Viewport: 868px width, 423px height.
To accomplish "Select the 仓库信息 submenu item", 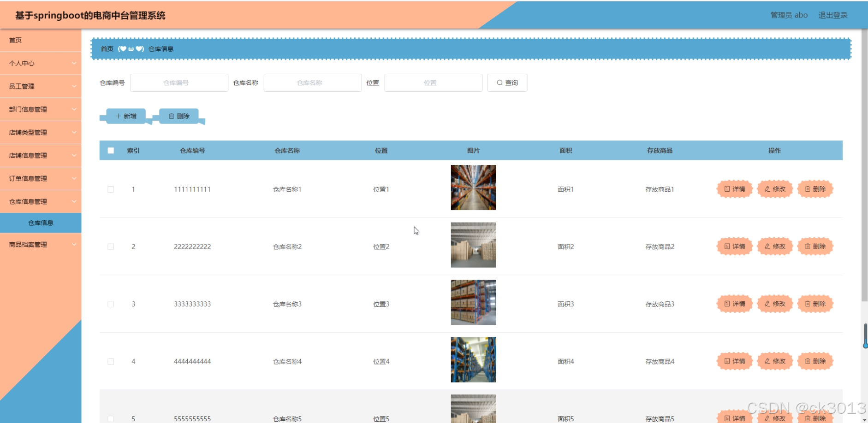I will click(x=41, y=223).
